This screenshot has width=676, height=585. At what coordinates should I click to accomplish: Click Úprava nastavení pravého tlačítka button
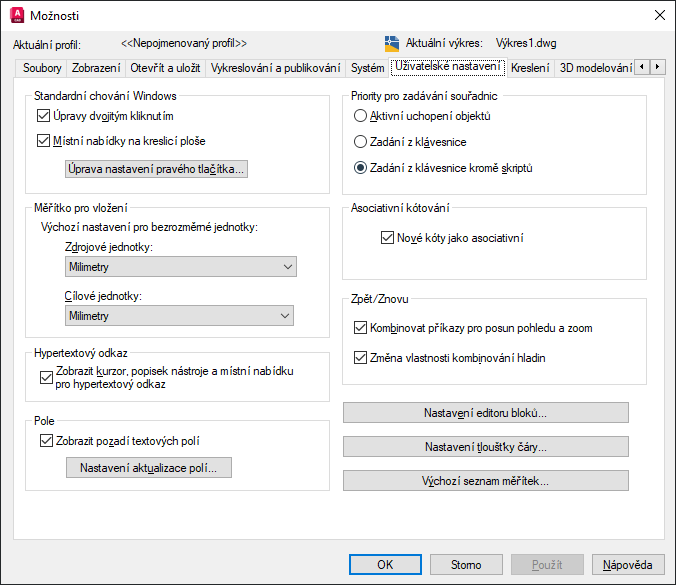(156, 169)
